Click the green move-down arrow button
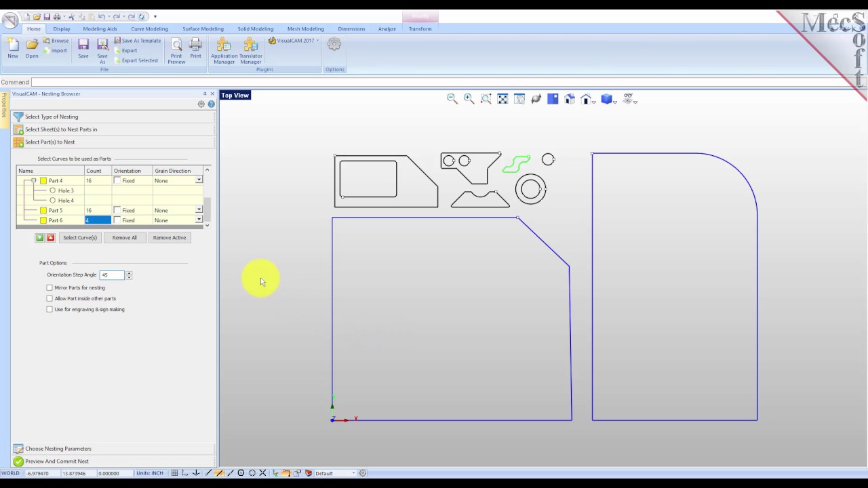 [39, 238]
